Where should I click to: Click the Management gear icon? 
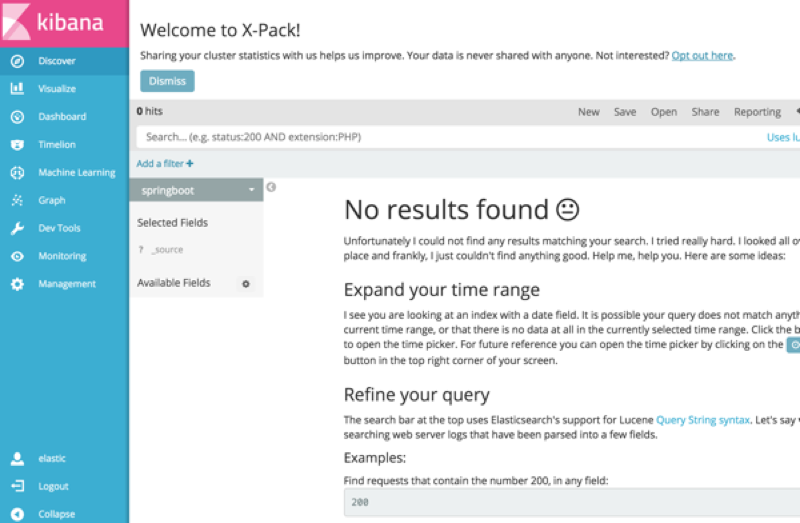click(x=17, y=284)
